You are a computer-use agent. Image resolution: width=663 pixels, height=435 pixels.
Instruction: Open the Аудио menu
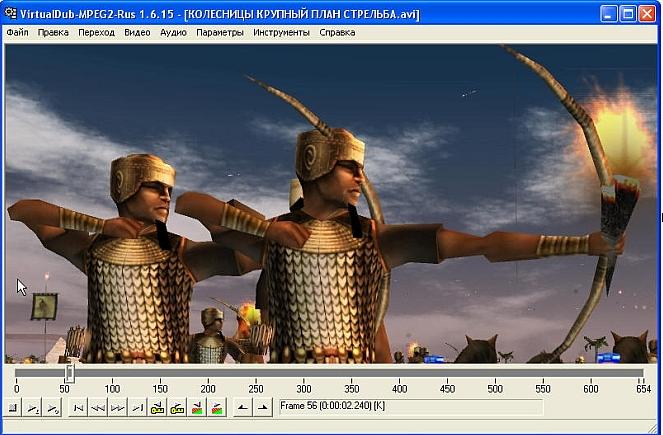[173, 33]
